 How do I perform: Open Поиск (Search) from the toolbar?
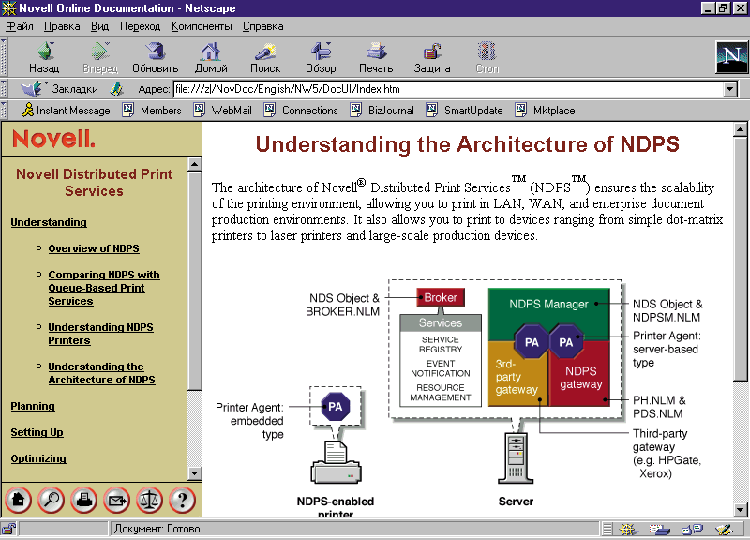point(265,57)
